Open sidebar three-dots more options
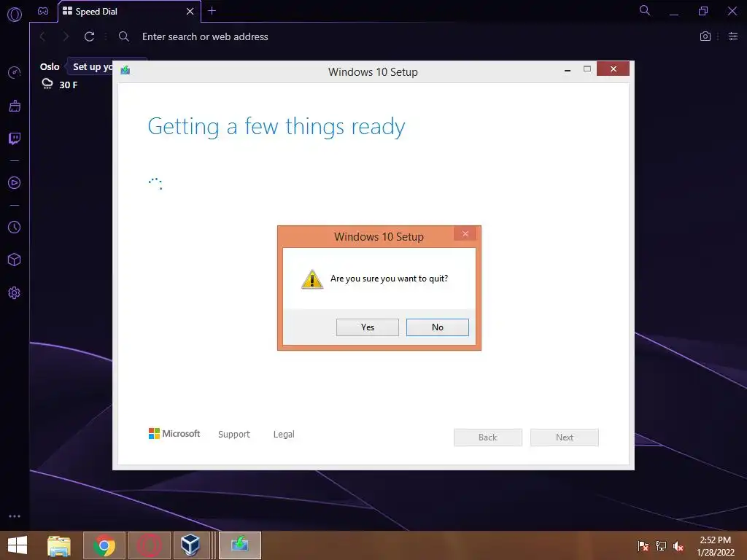The width and height of the screenshot is (747, 560). coord(15,516)
